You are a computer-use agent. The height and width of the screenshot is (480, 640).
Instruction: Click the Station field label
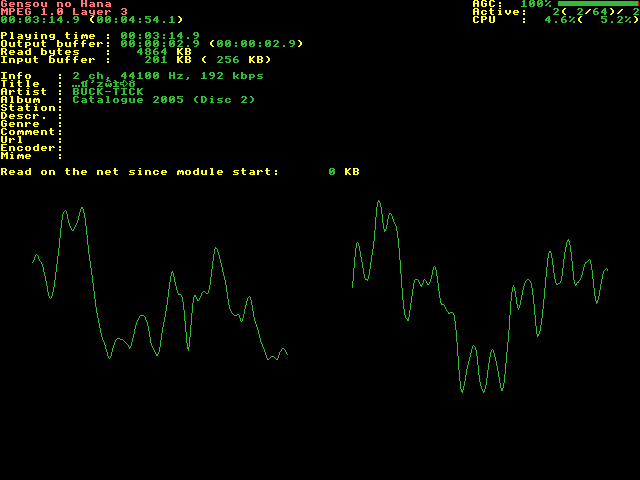(30, 108)
